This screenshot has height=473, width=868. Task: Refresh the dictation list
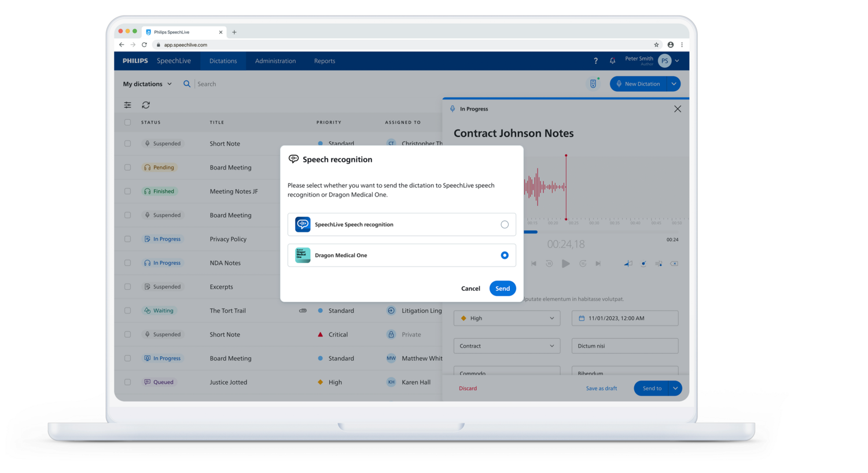pos(146,105)
